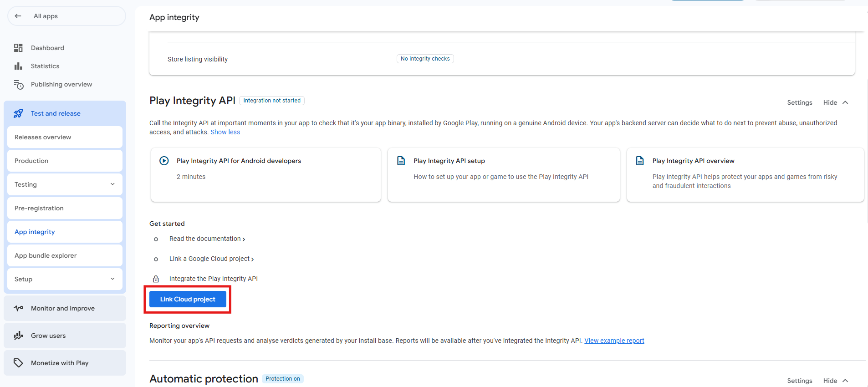The height and width of the screenshot is (387, 868).
Task: Click the Test and release rocket icon
Action: click(18, 113)
